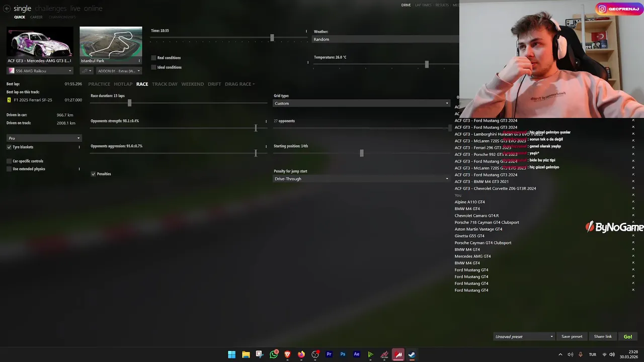Open Adobe Photoshop taskbar icon
This screenshot has height=362, width=644.
[343, 354]
